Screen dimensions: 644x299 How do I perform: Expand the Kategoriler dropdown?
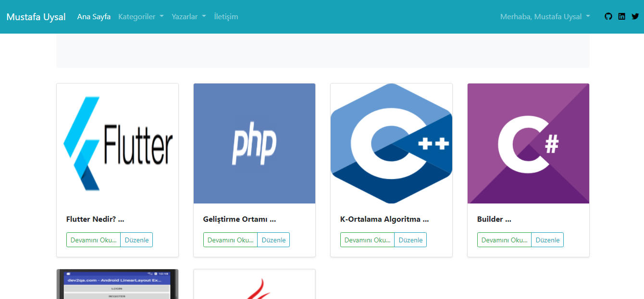click(x=141, y=17)
